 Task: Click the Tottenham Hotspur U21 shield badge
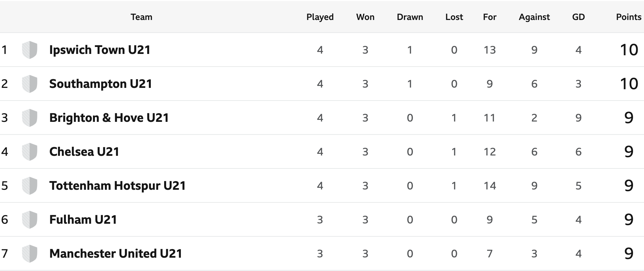point(29,186)
